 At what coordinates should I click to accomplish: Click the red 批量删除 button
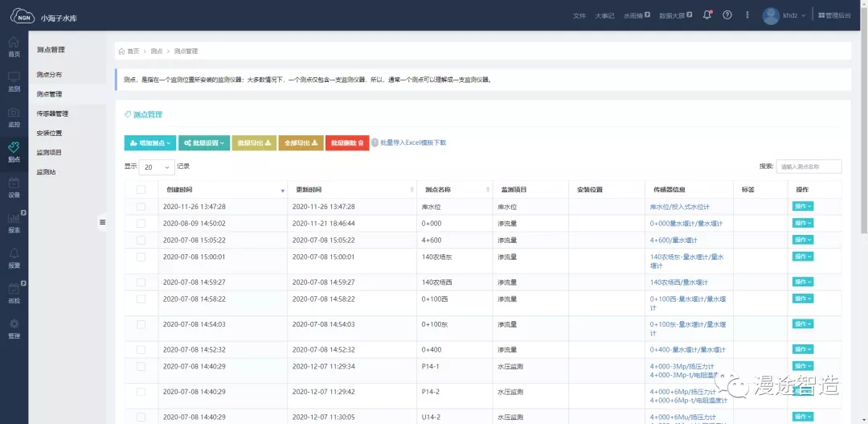pos(347,143)
